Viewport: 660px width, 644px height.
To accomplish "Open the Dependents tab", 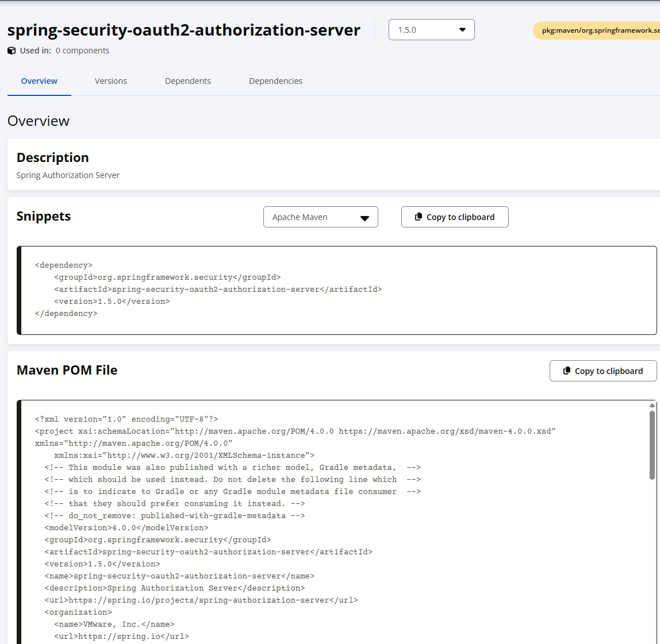I will pyautogui.click(x=187, y=81).
